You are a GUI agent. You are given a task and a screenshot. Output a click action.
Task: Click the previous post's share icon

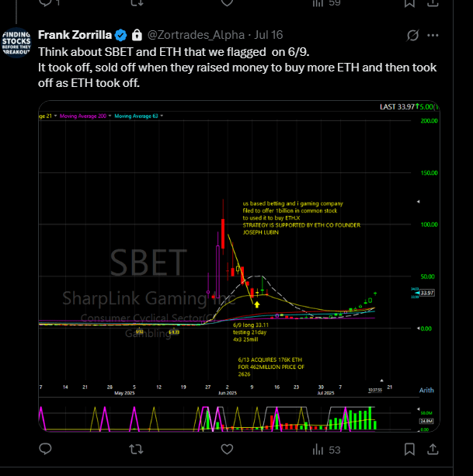click(433, 3)
